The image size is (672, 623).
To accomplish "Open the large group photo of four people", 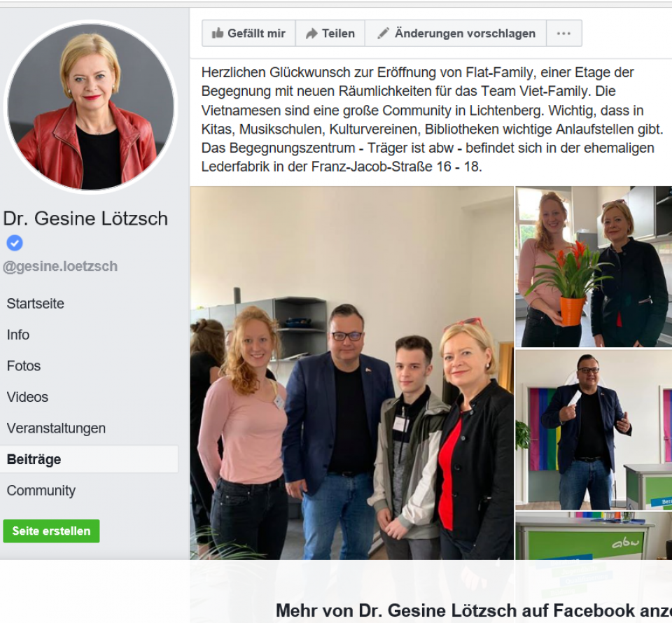I will pyautogui.click(x=352, y=373).
